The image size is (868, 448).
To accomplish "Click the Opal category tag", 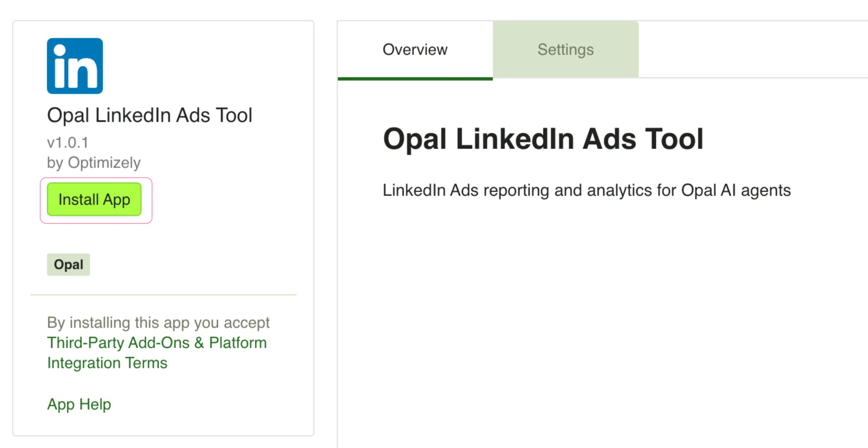I will pos(69,265).
